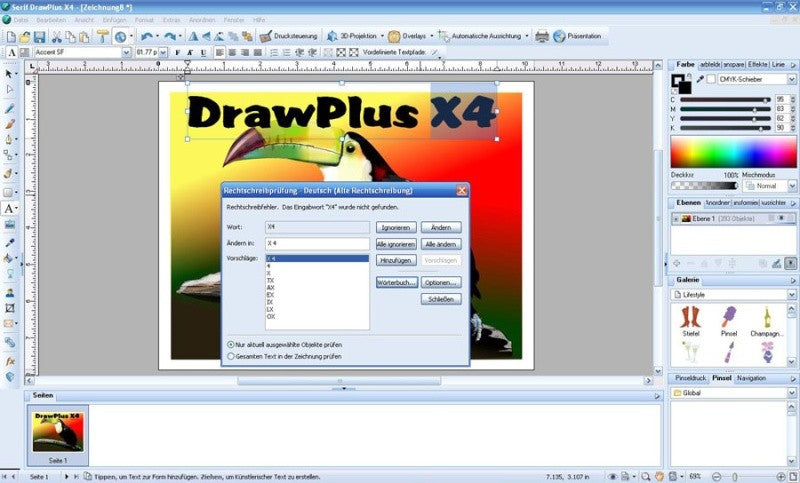Paste using the clipboard icon

(84, 37)
